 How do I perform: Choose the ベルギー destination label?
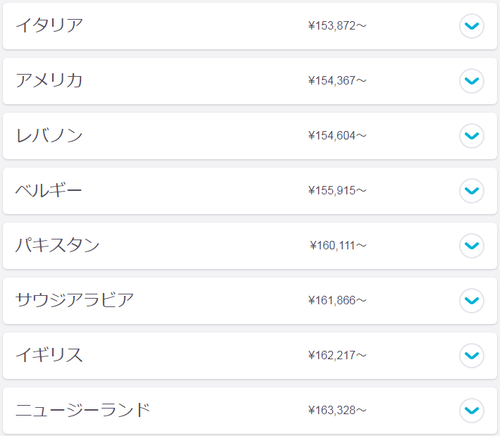(x=49, y=190)
